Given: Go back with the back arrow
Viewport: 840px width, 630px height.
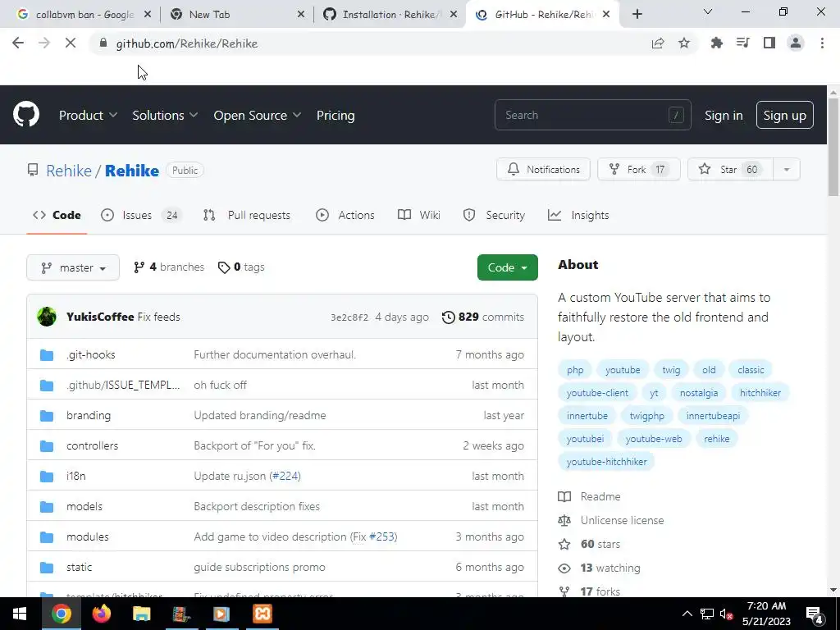Looking at the screenshot, I should click(18, 43).
